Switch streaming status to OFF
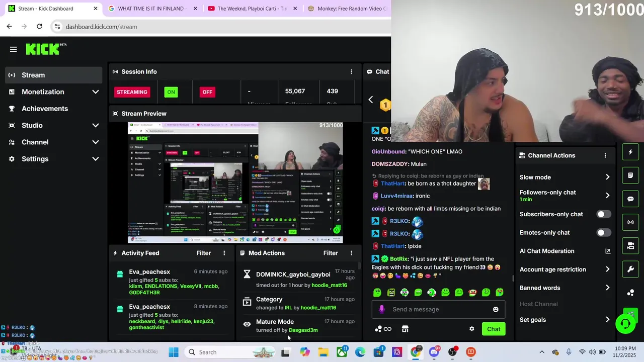 pyautogui.click(x=207, y=92)
